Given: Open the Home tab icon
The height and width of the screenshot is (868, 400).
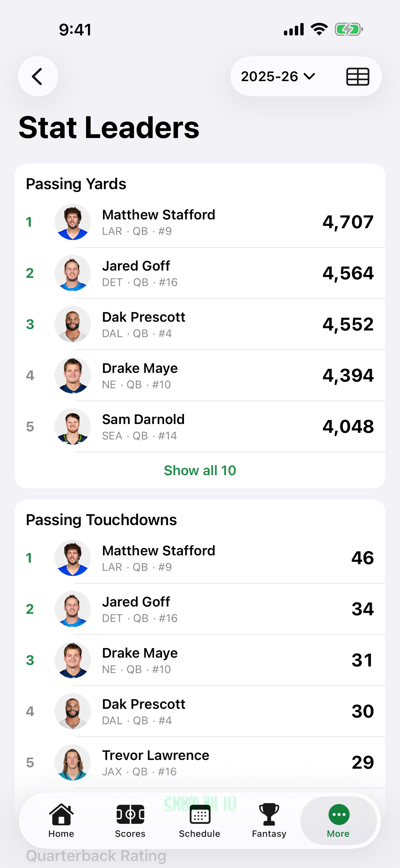Looking at the screenshot, I should point(61,814).
